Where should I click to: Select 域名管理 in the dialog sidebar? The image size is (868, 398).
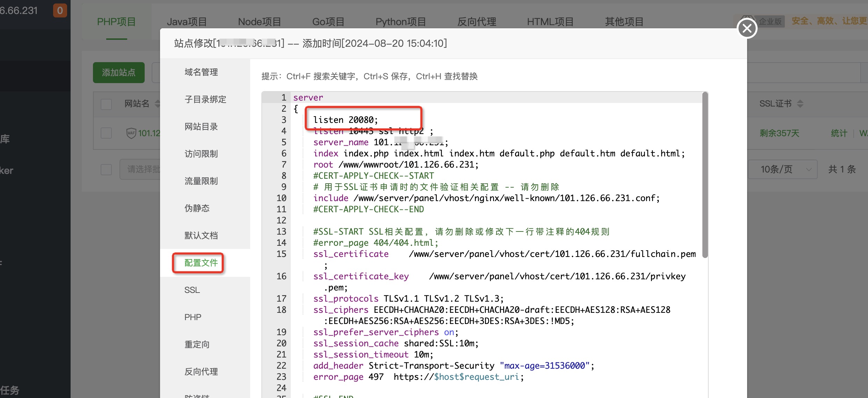(201, 72)
